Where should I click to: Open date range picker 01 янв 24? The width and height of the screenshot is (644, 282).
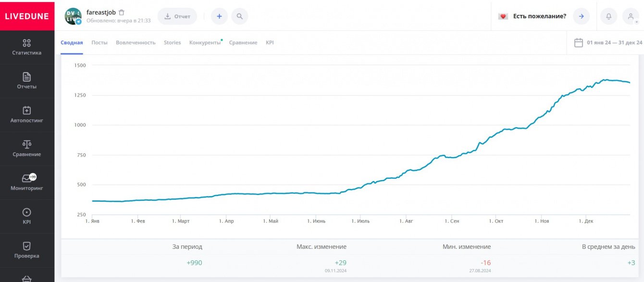(x=608, y=43)
